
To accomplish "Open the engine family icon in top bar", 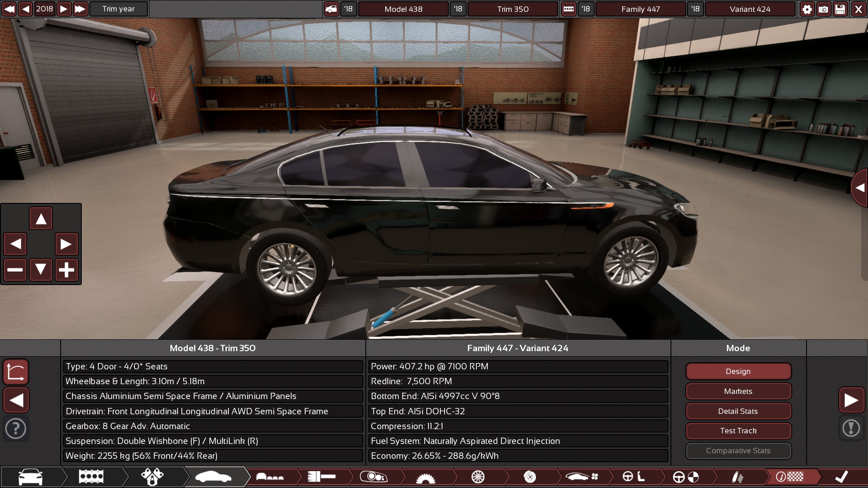I will tap(568, 9).
